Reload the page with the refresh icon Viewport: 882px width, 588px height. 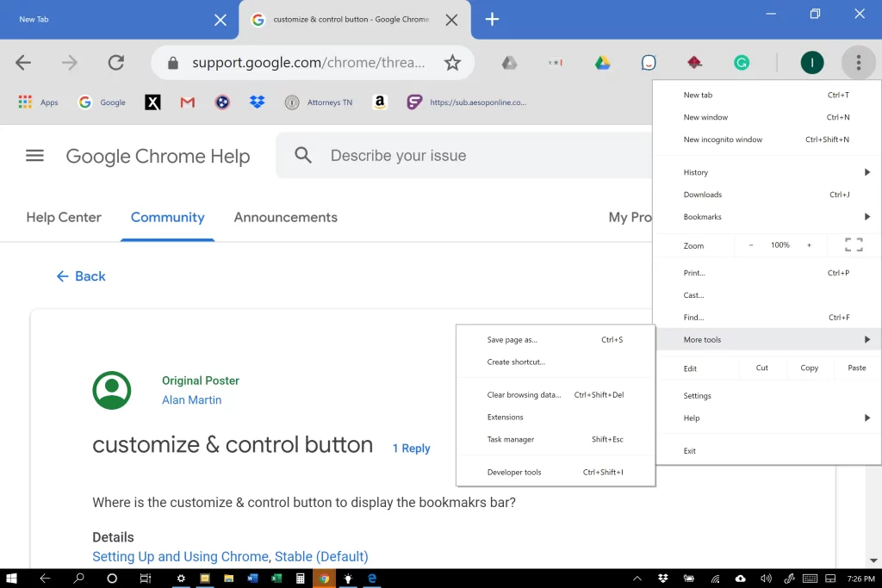pos(115,63)
